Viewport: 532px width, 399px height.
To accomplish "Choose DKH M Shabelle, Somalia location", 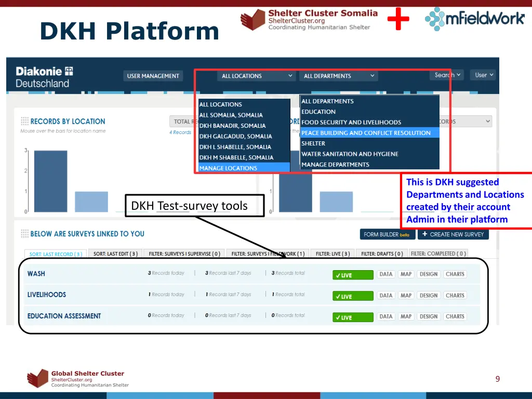I will [244, 157].
